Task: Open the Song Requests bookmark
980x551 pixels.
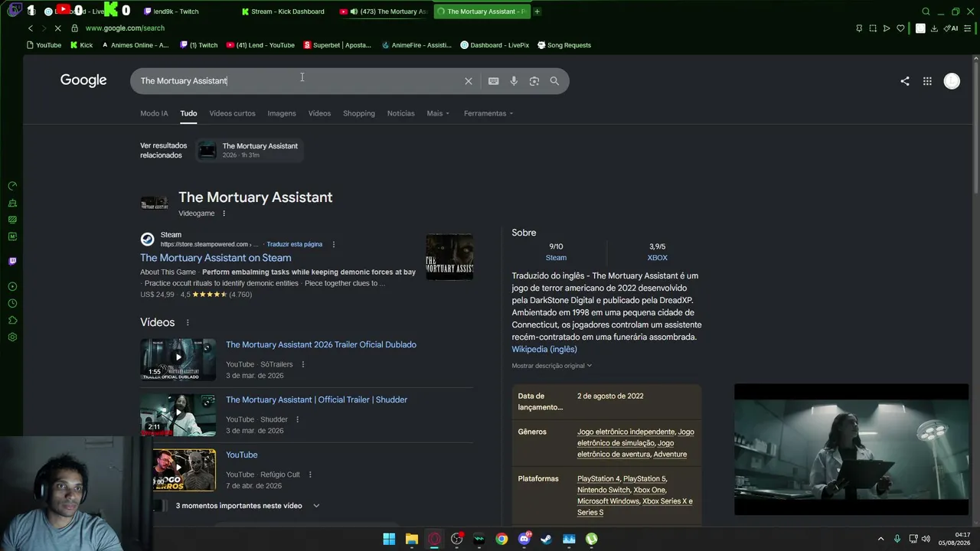Action: (x=564, y=45)
